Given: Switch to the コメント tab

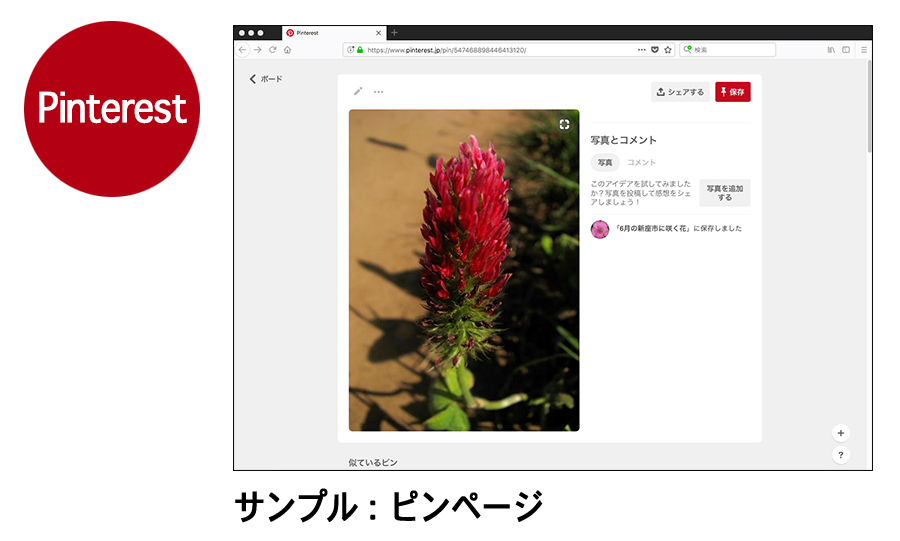Looking at the screenshot, I should (x=642, y=162).
